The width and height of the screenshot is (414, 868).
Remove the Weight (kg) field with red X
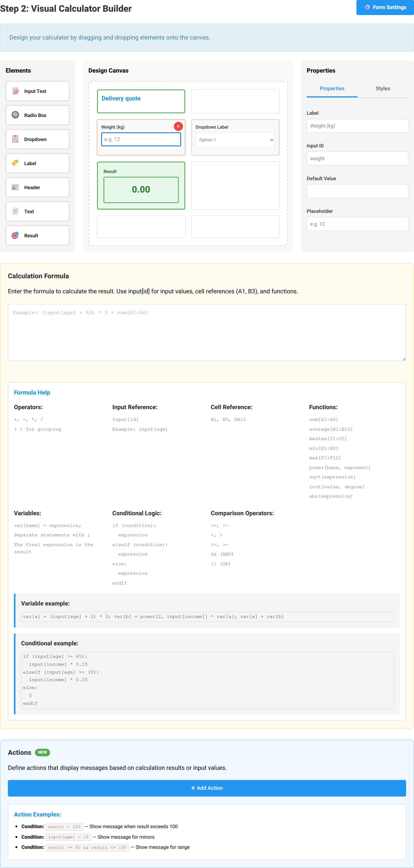[x=178, y=126]
